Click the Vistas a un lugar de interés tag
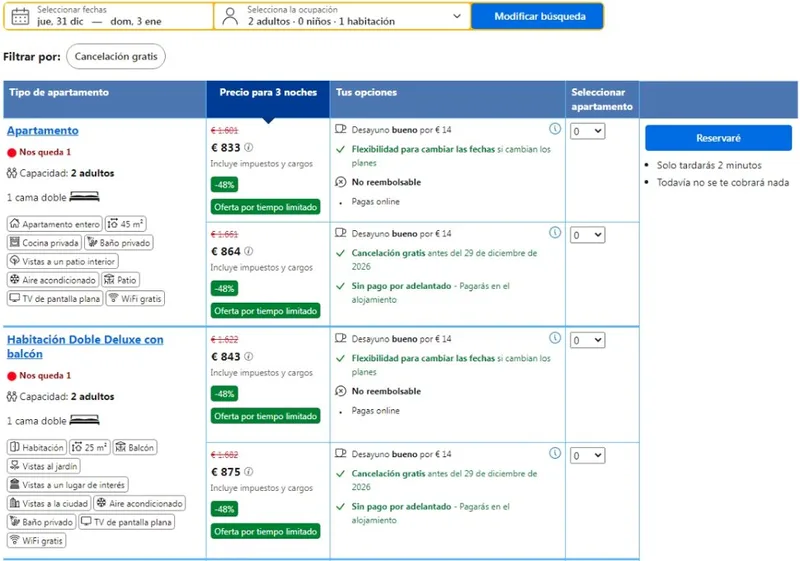The image size is (800, 561). (67, 484)
